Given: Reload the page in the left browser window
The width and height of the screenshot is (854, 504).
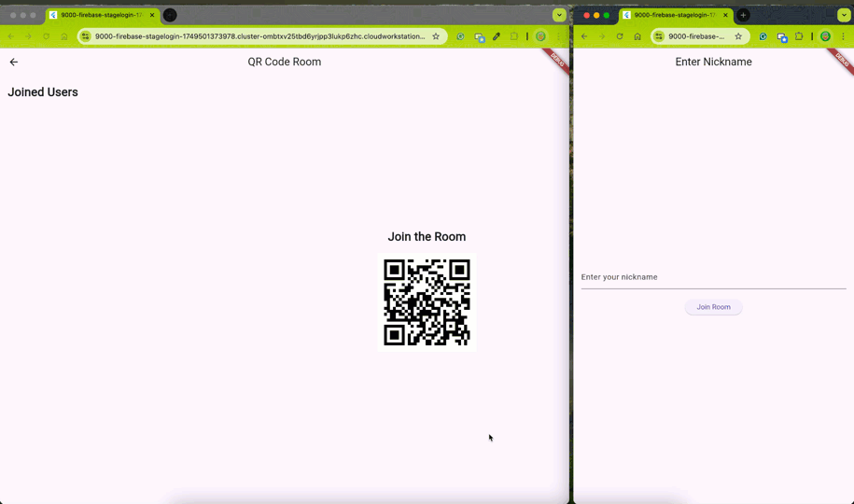Looking at the screenshot, I should coord(47,36).
